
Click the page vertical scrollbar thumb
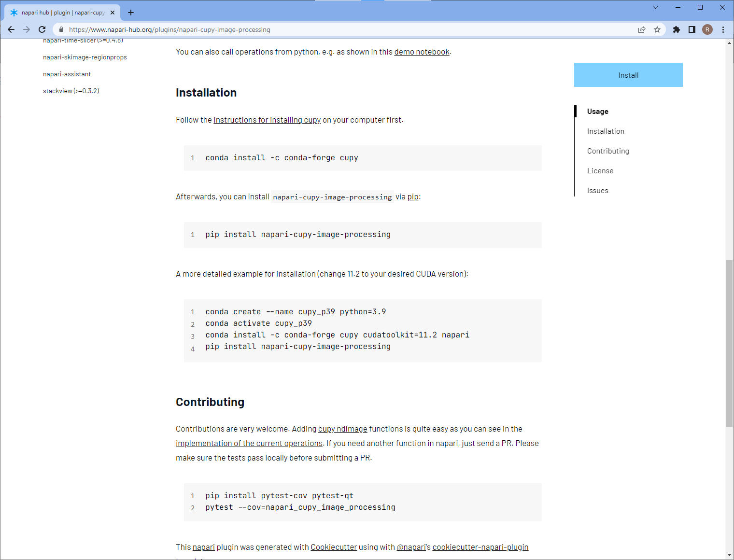[x=729, y=343]
